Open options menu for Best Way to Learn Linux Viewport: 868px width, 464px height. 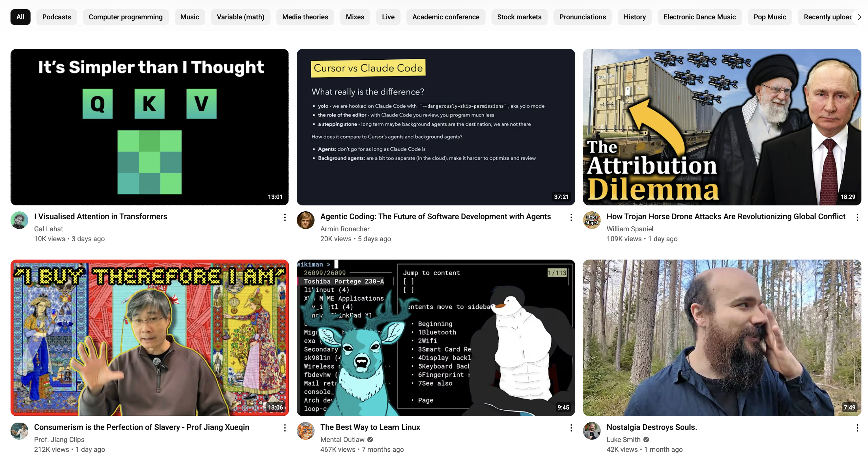pyautogui.click(x=571, y=428)
